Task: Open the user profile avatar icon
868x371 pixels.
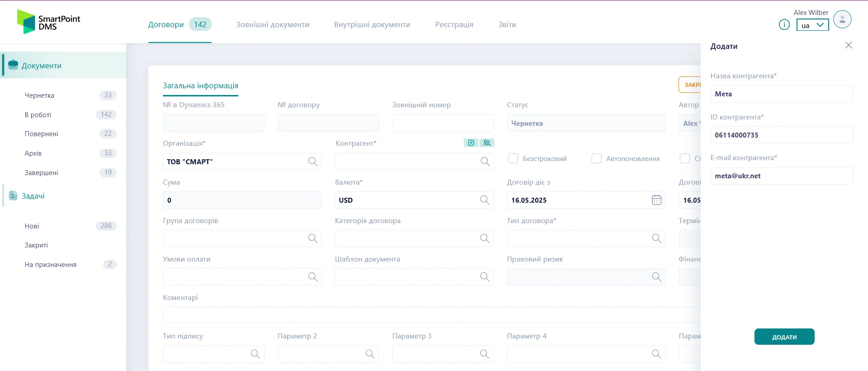Action: (x=842, y=19)
